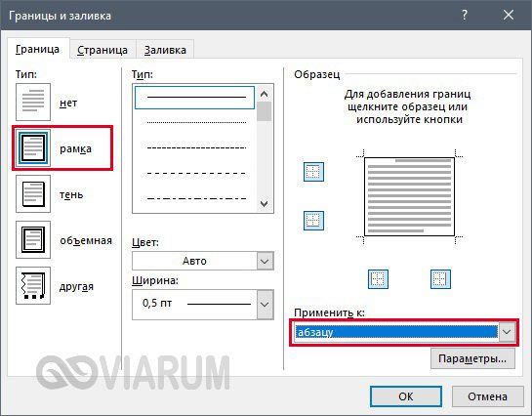Image resolution: width=532 pixels, height=416 pixels.
Task: Switch to the 'Заливка' tab
Action: 165,50
